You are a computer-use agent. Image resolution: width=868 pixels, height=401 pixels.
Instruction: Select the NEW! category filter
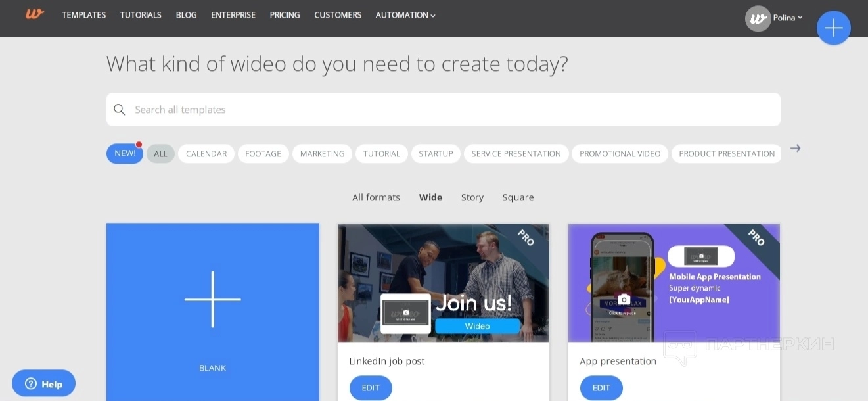pos(125,154)
